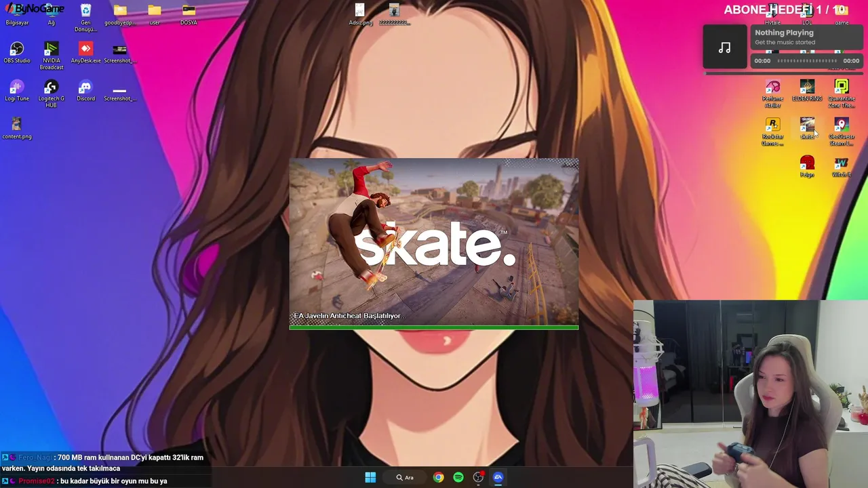Open the DOSYA folder on desktop
Image resolution: width=868 pixels, height=488 pixels.
[189, 14]
